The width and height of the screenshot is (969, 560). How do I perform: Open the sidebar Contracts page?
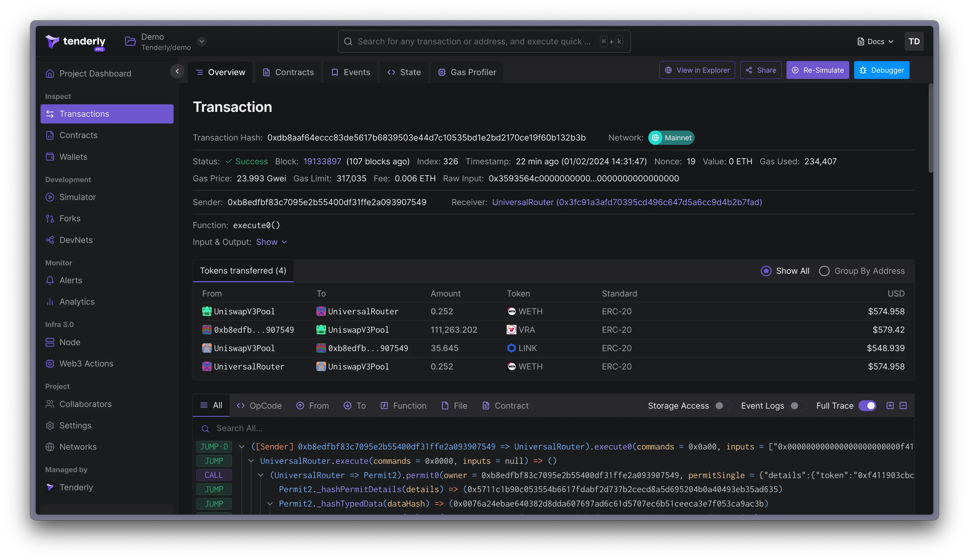[x=72, y=135]
